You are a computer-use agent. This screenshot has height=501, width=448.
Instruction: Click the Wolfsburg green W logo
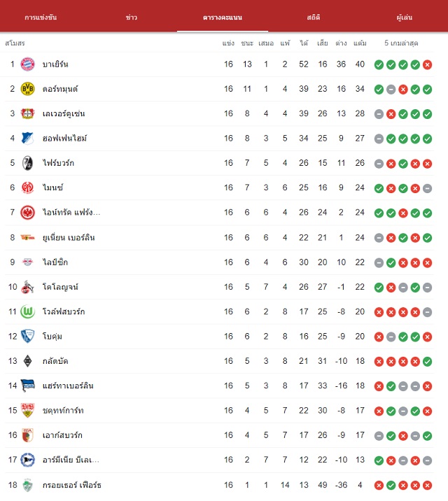(27, 311)
